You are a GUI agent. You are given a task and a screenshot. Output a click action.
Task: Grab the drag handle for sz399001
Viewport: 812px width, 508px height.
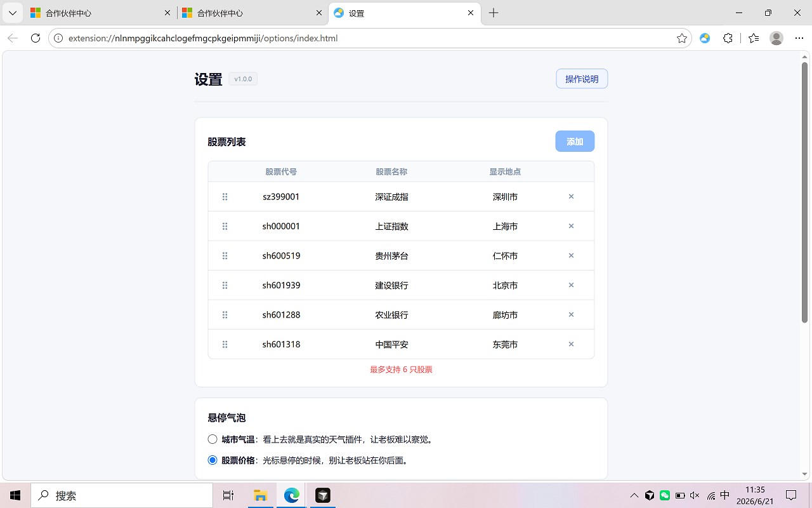point(225,197)
